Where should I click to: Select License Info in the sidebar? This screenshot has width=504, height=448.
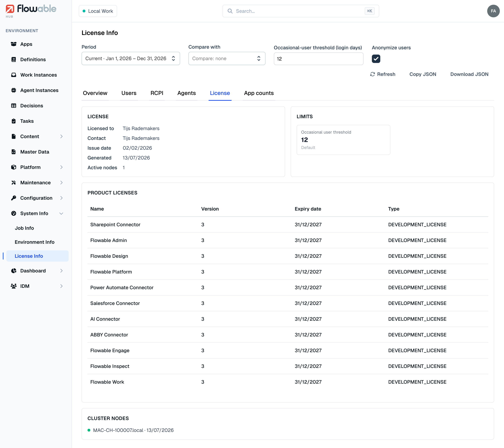(x=37, y=256)
